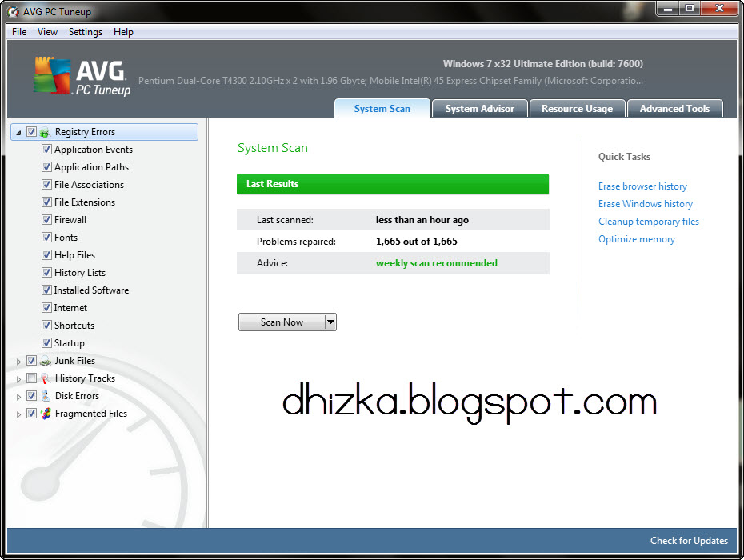Click Optimize memory link
The width and height of the screenshot is (744, 560).
636,239
